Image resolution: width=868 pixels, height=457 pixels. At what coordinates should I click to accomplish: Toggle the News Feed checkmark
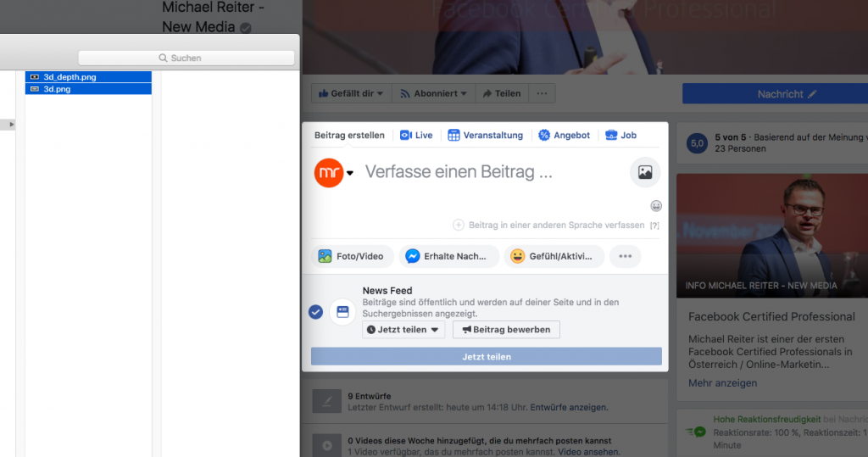(315, 312)
